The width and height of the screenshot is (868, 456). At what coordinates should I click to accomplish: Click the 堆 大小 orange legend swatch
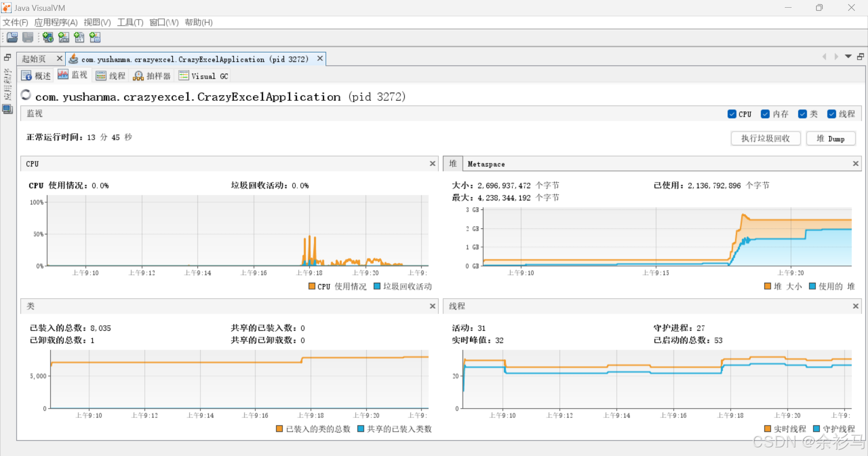coord(767,286)
